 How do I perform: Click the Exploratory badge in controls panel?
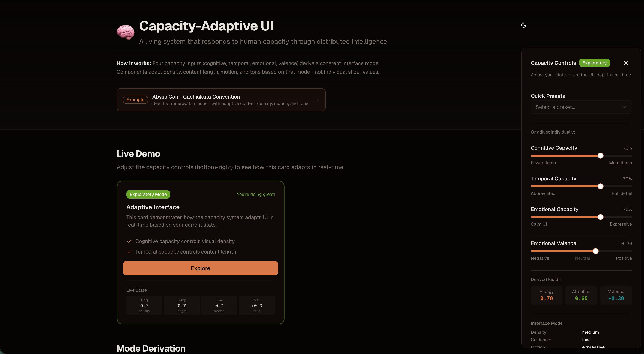[x=594, y=63]
